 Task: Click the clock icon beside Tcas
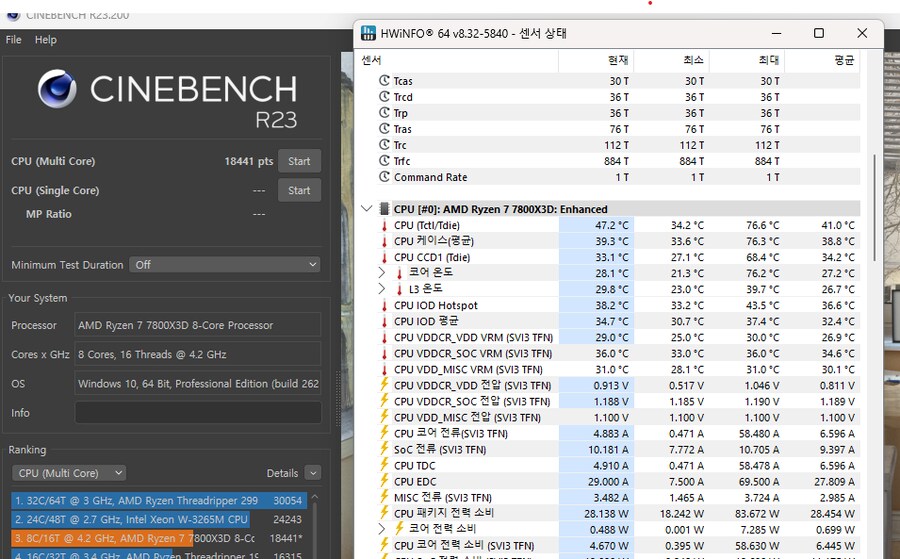pos(384,81)
